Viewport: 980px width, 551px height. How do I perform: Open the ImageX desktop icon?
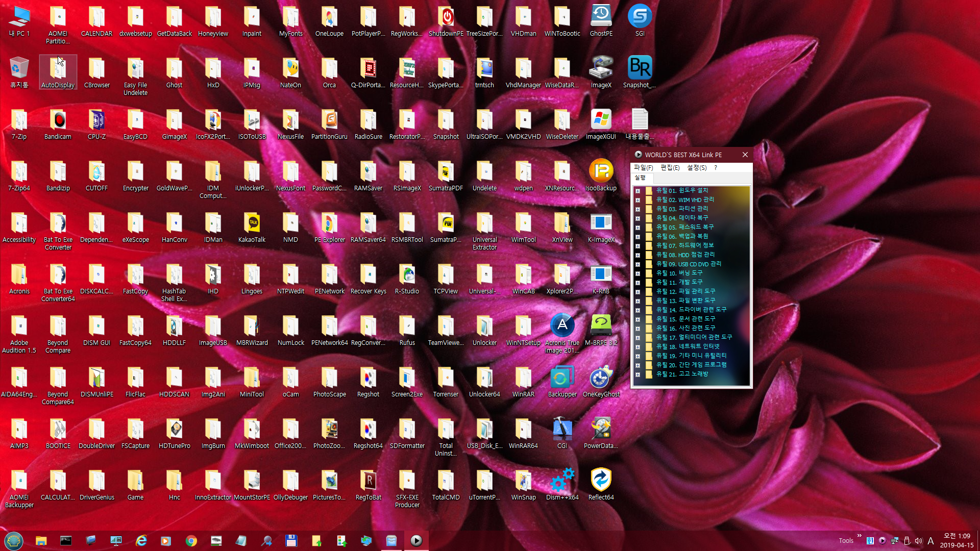click(x=601, y=73)
